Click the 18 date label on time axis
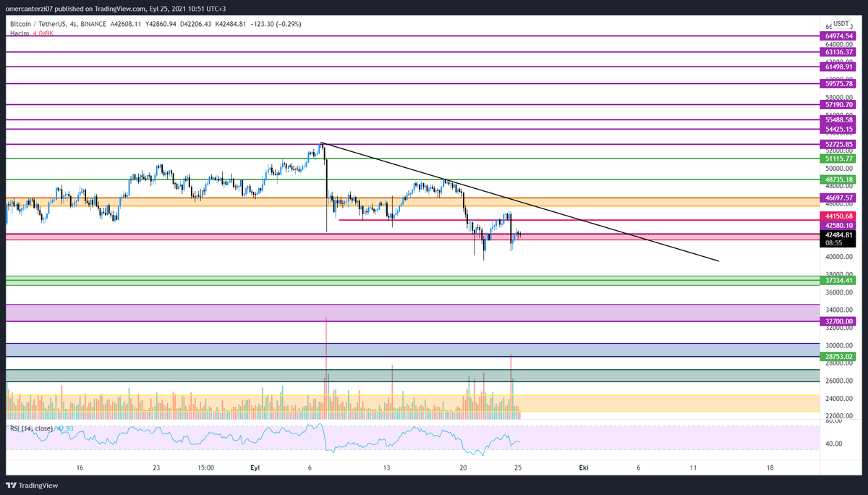This screenshot has width=868, height=495. click(x=770, y=468)
